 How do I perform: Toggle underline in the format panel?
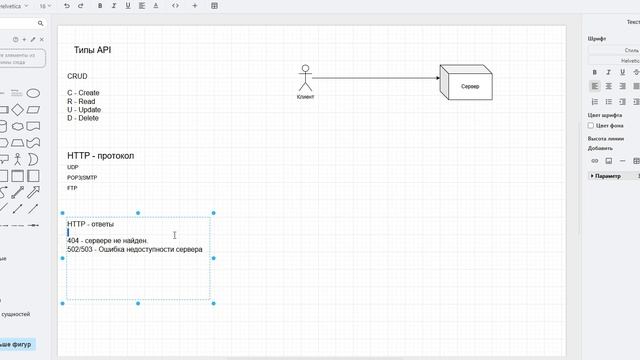[x=622, y=72]
